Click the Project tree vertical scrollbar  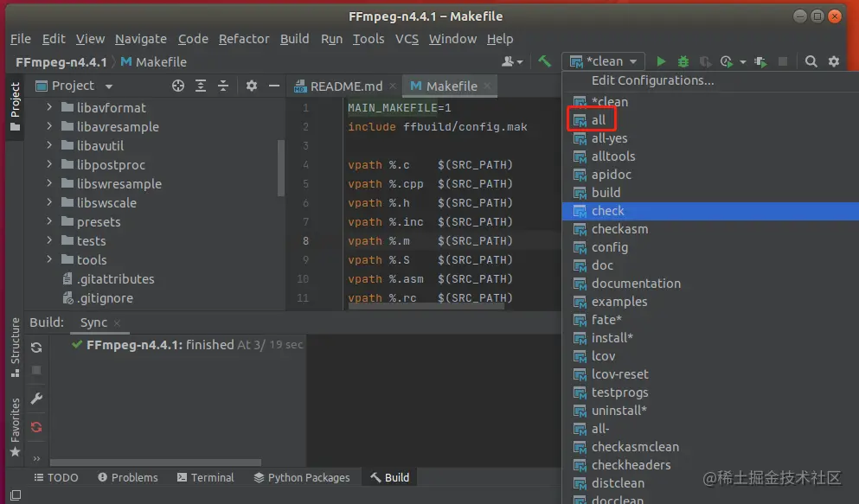coord(281,168)
